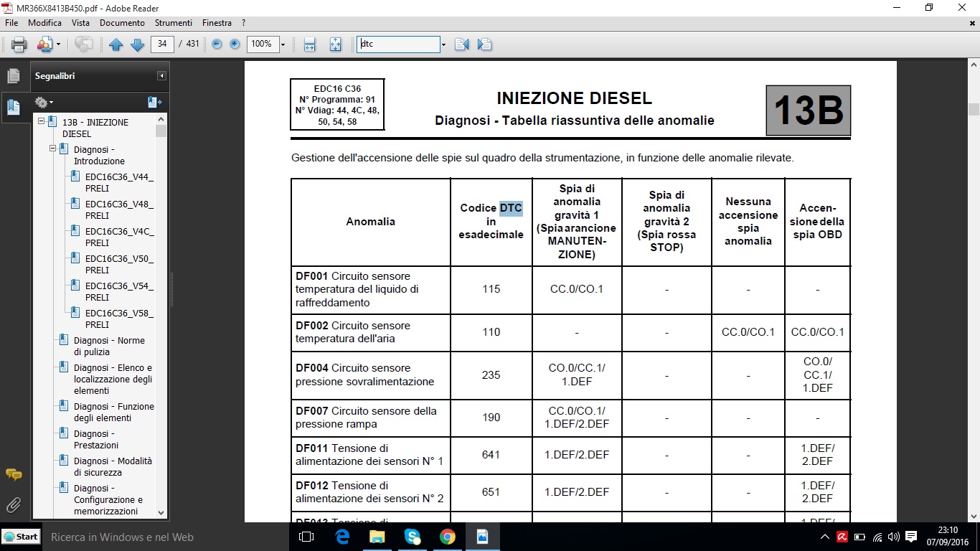Select Diagnosi - Norme di pulizia bookmark

pyautogui.click(x=109, y=346)
